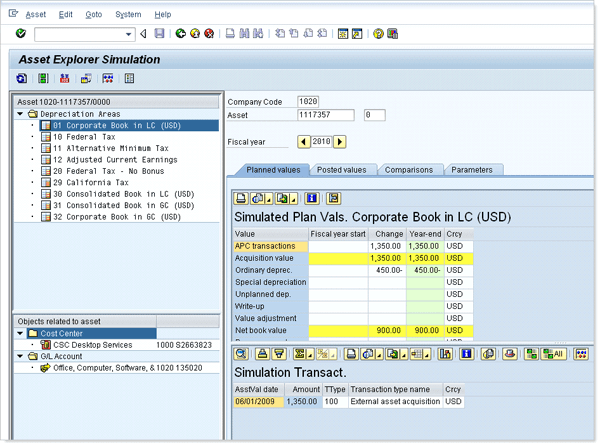The height and width of the screenshot is (446, 600).
Task: Go to previous fiscal year arrow
Action: [x=304, y=142]
